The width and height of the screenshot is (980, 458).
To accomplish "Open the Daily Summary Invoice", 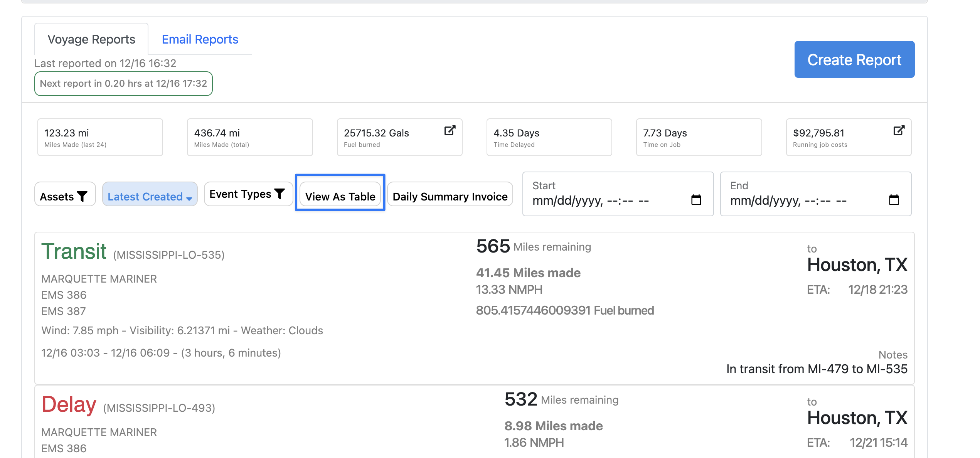I will 450,197.
